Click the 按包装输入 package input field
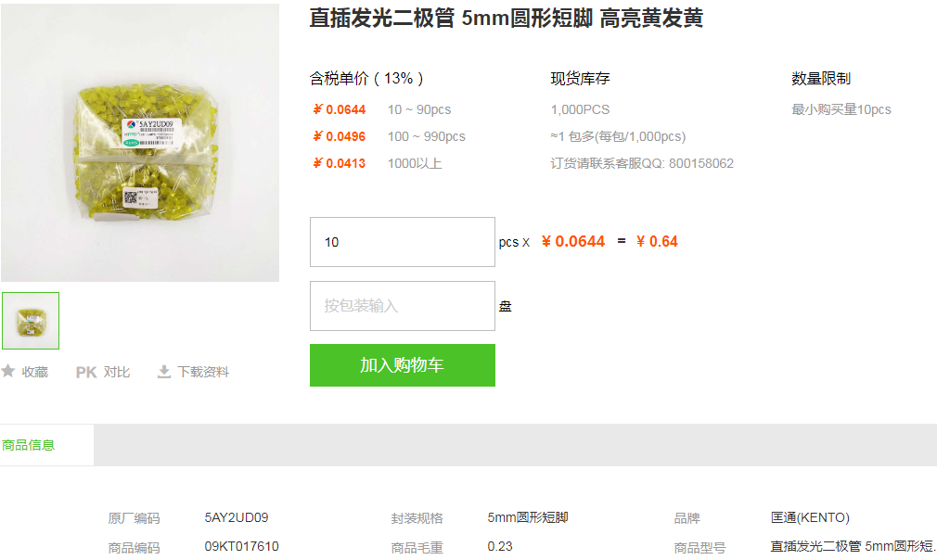Viewport: 937px width, 560px height. (403, 306)
